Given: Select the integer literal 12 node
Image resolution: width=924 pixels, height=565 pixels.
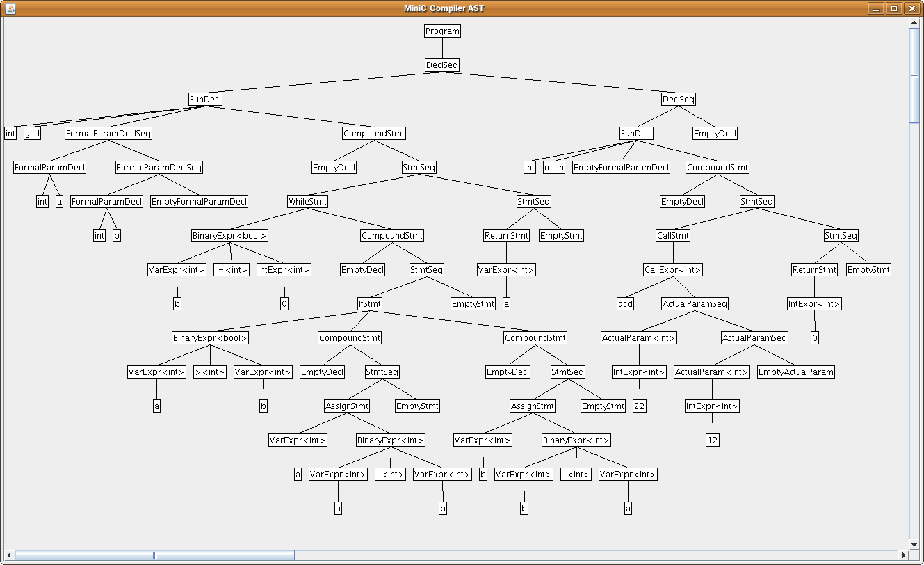Looking at the screenshot, I should pos(712,440).
